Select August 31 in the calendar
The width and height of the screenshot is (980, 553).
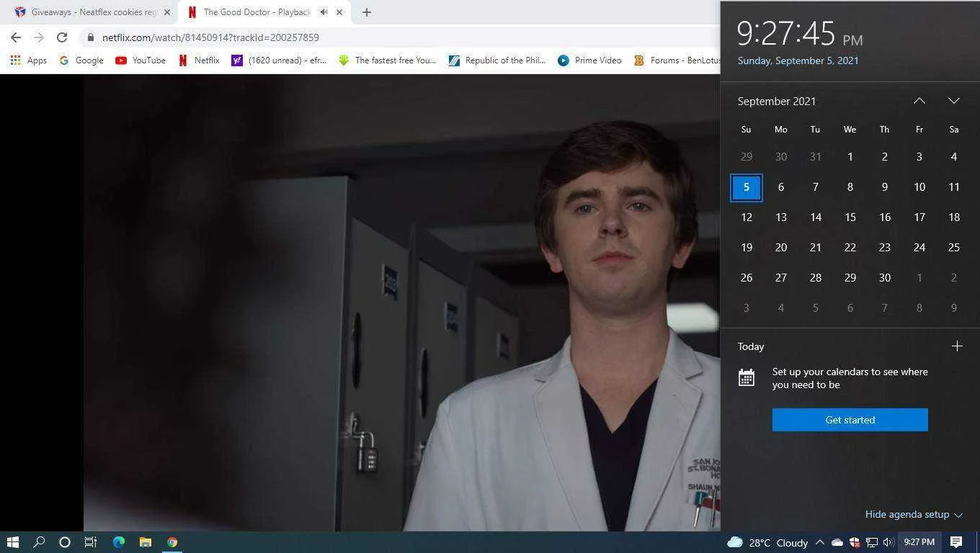tap(815, 157)
